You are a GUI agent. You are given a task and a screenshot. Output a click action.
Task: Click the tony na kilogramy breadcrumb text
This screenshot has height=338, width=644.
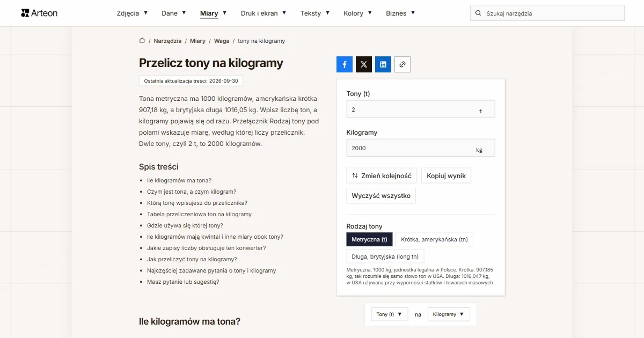point(261,41)
